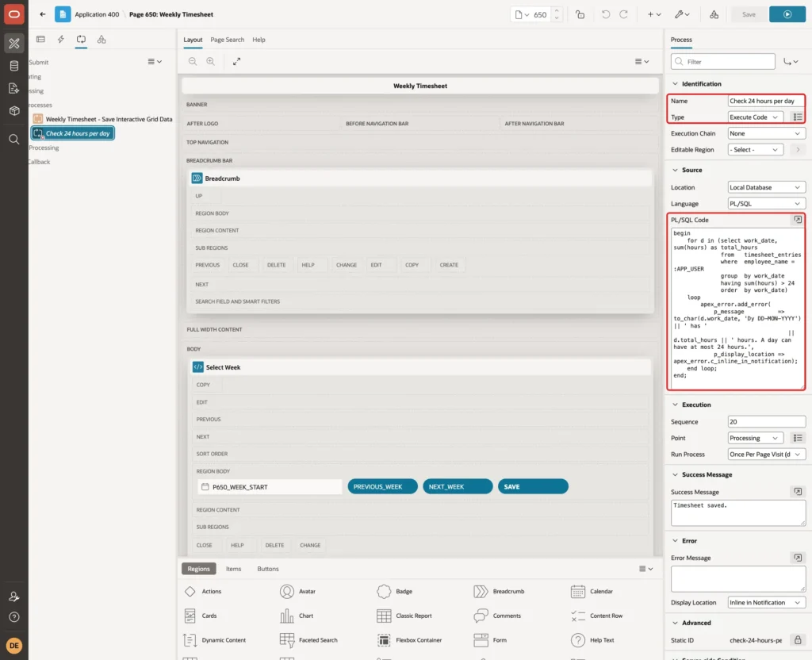Open SQL Workshop database icon
This screenshot has width=812, height=660.
tap(14, 66)
